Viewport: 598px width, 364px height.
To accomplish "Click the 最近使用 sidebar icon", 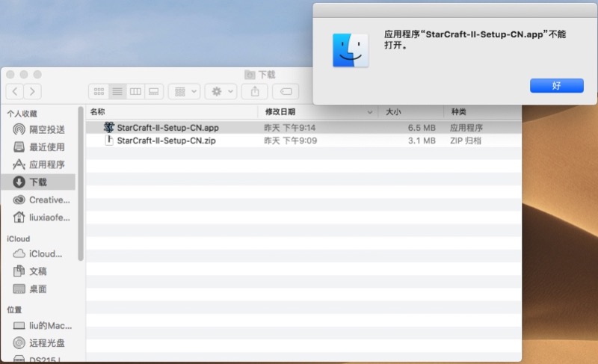I will click(x=19, y=146).
